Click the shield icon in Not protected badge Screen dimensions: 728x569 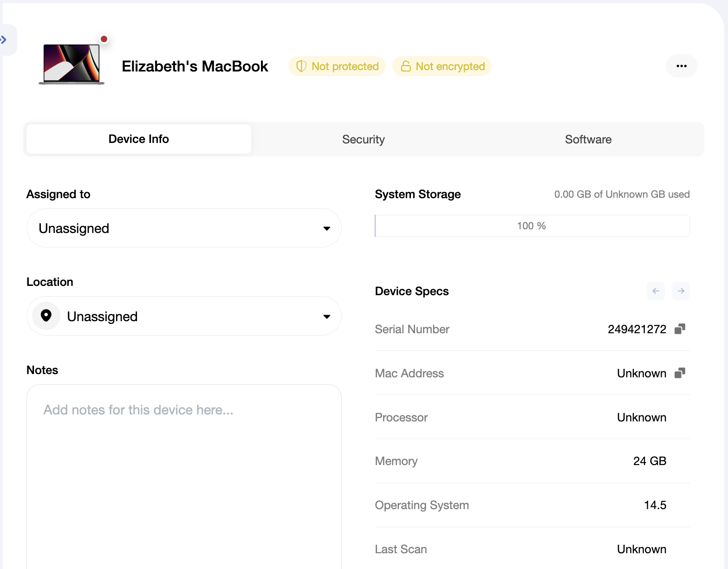pos(301,66)
